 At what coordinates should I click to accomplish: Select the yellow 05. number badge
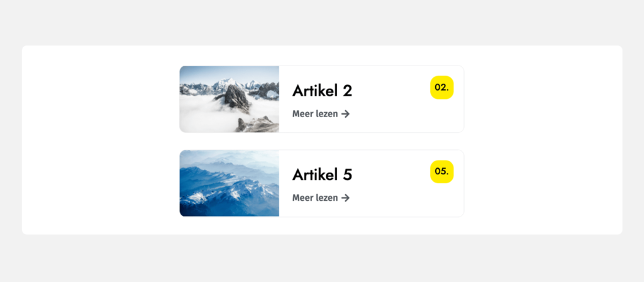[x=441, y=171]
